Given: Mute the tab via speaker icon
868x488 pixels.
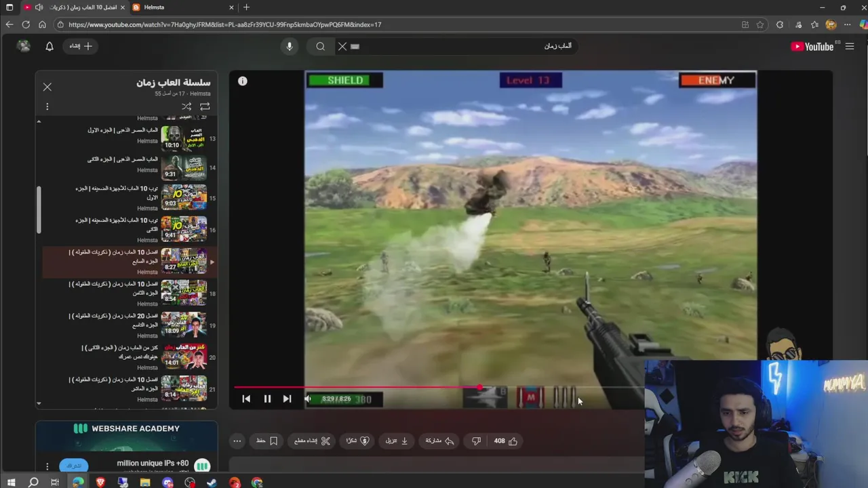Looking at the screenshot, I should coord(39,7).
